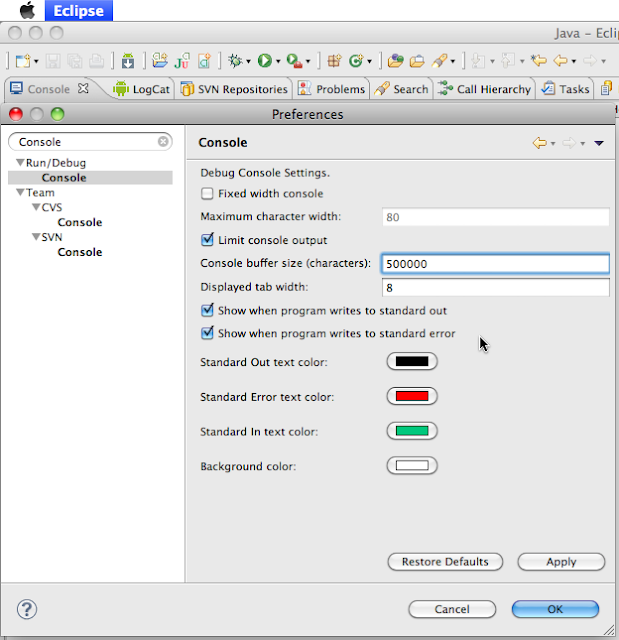Viewport: 619px width, 640px height.
Task: Click the green Run icon
Action: 264,61
